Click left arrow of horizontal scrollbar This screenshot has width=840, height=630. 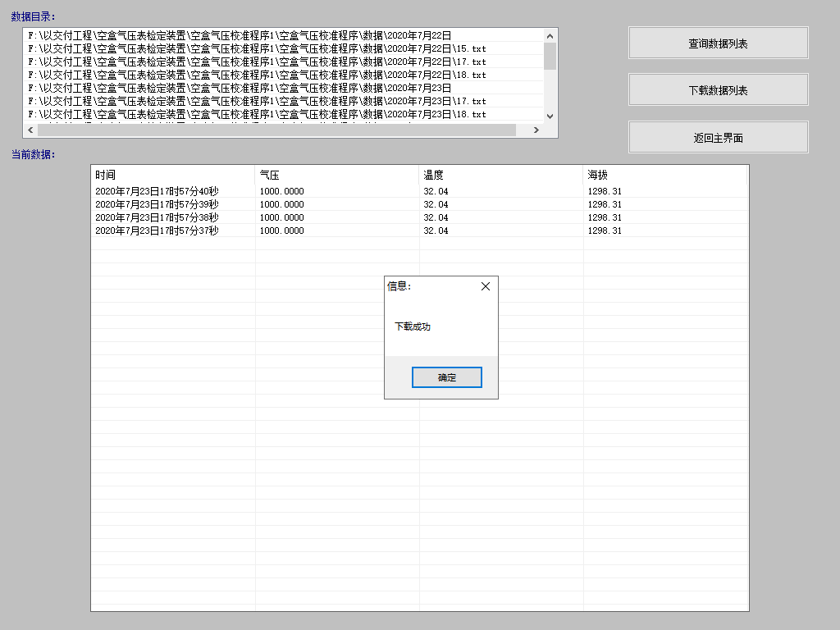point(30,130)
